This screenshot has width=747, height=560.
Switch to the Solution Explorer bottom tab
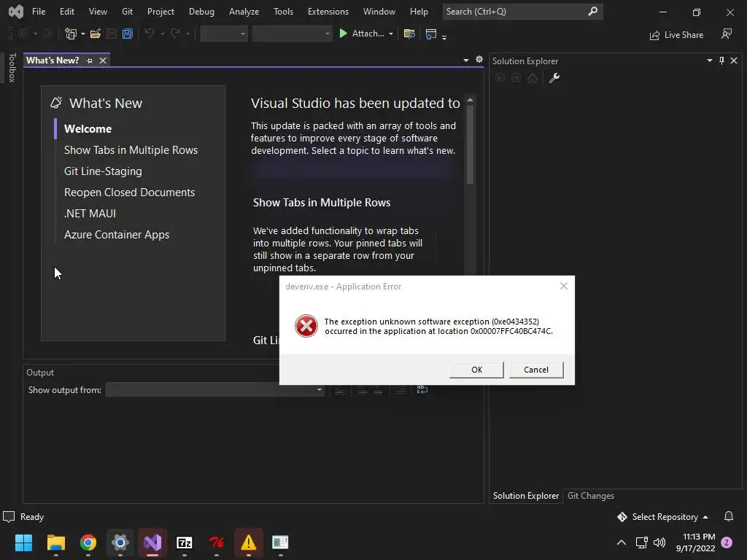[x=525, y=496]
